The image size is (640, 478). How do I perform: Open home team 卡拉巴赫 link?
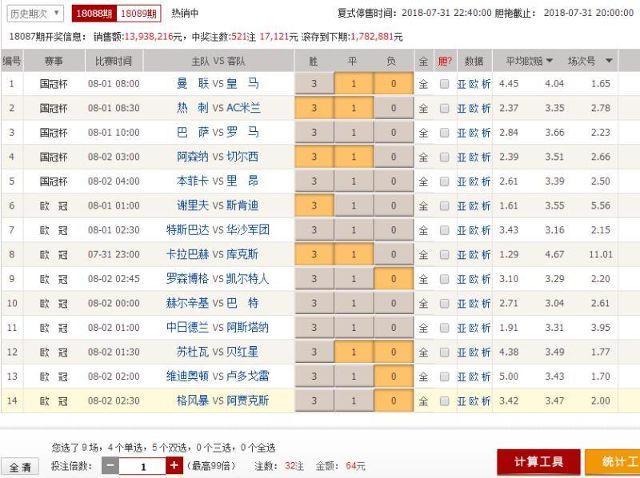click(187, 254)
